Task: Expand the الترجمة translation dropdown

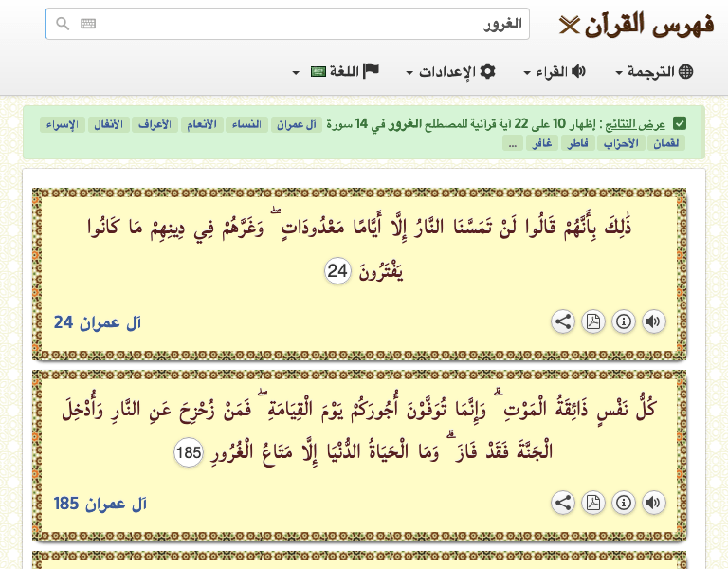Action: 654,72
